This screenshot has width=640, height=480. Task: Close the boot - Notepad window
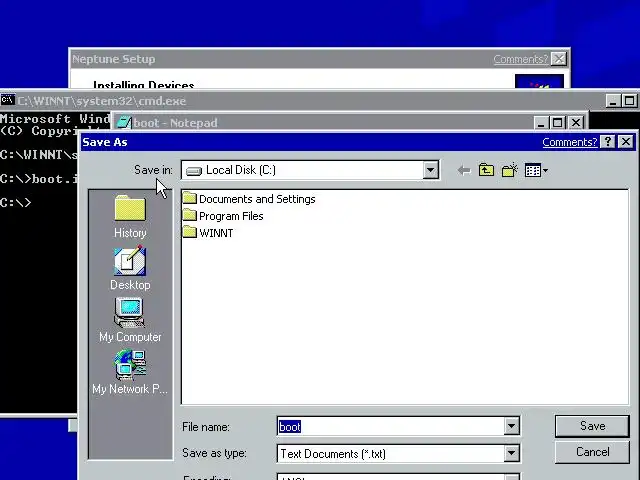(x=576, y=123)
